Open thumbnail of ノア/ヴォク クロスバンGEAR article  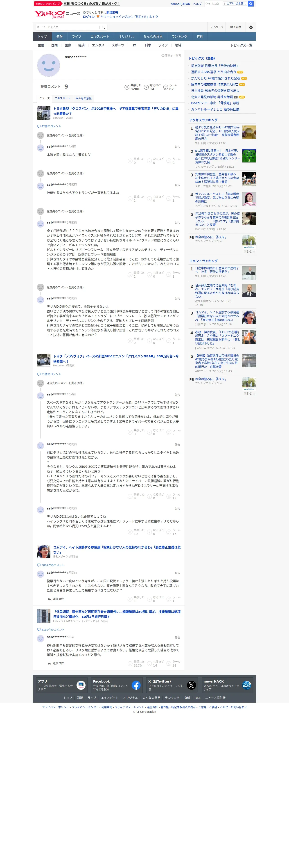point(43,361)
